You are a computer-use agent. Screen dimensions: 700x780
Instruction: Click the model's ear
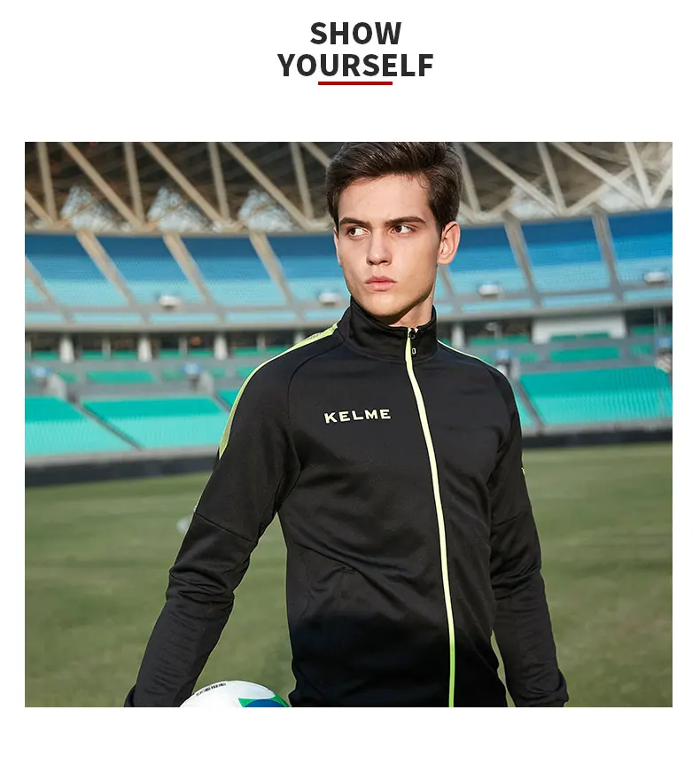(x=448, y=243)
